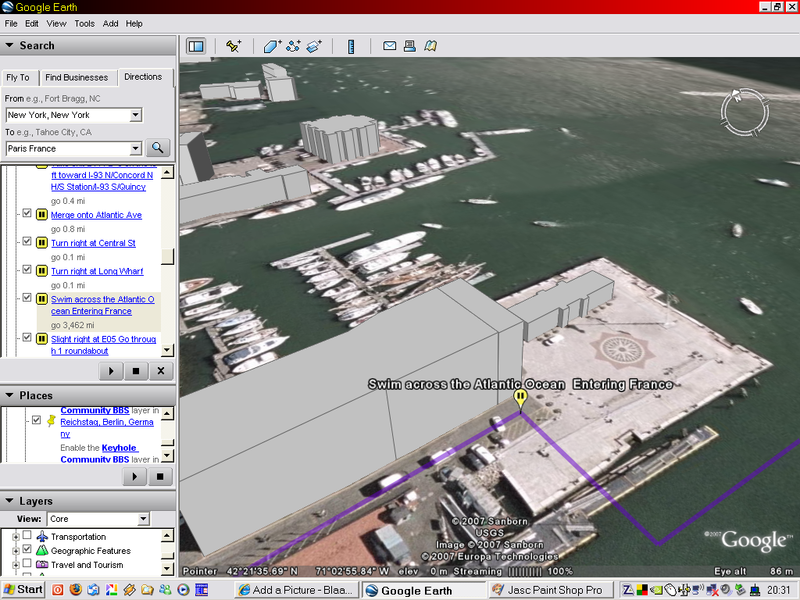
Task: Click Jasc Paint Shop Pro in taskbar
Action: pos(552,590)
